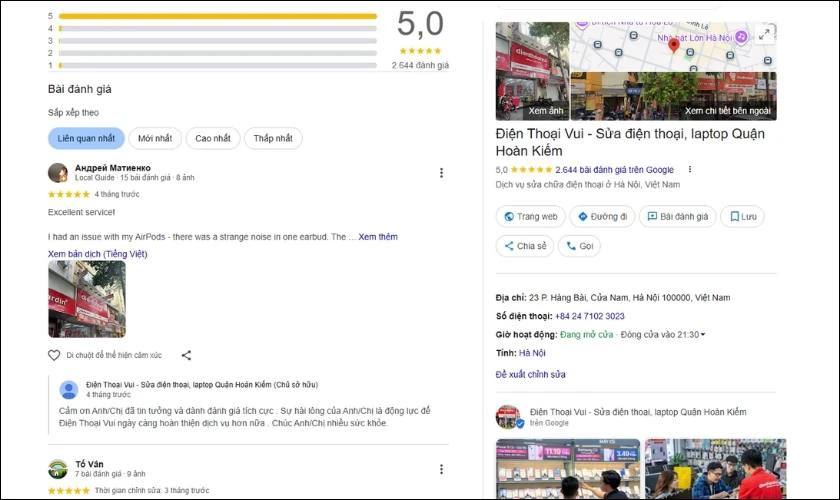Image resolution: width=840 pixels, height=500 pixels.
Task: Open three-dot menu on Андрей Матиенко review
Action: [441, 173]
